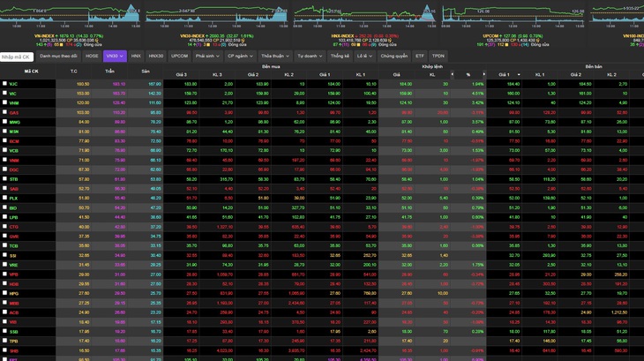644x361 pixels.
Task: Tick the checkbox for MWG row
Action: click(x=5, y=122)
